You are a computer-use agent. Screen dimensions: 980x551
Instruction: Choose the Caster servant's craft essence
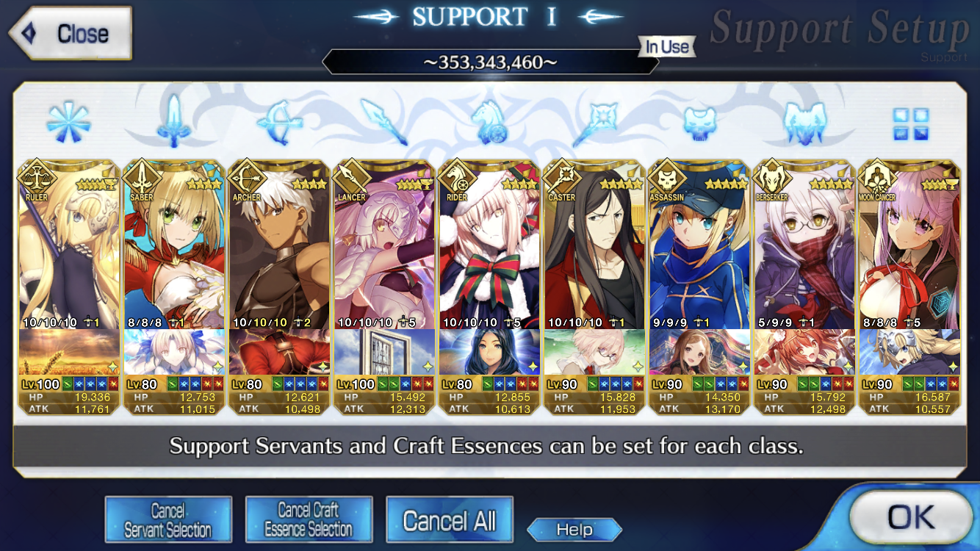pos(594,352)
